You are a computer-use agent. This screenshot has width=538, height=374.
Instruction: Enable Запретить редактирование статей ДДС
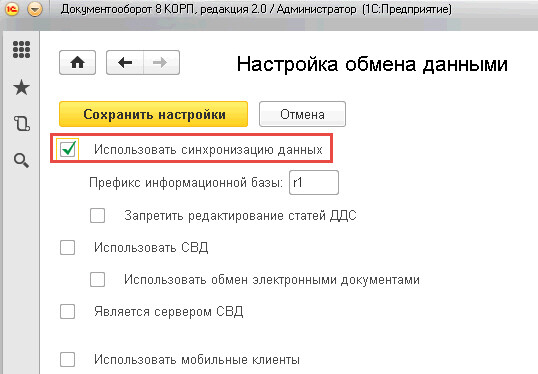coord(97,215)
